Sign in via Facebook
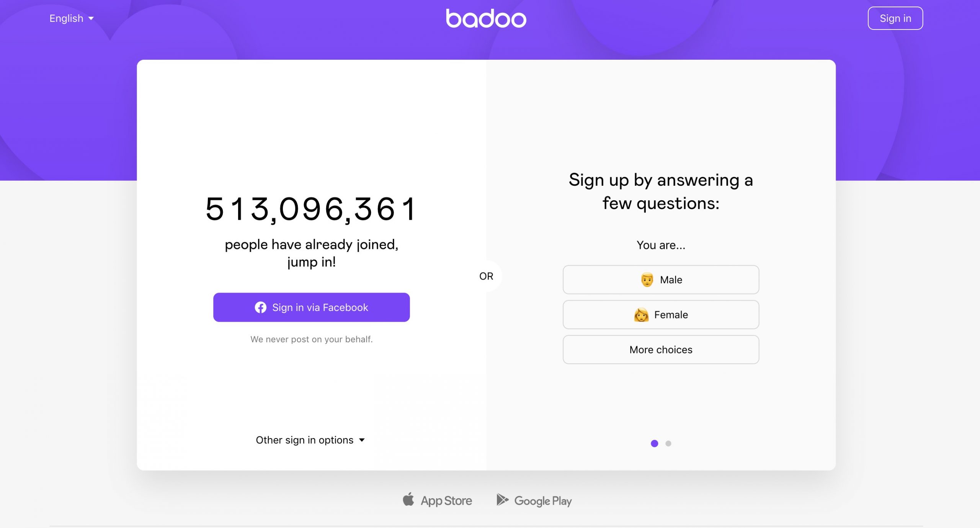The height and width of the screenshot is (528, 980). 311,307
